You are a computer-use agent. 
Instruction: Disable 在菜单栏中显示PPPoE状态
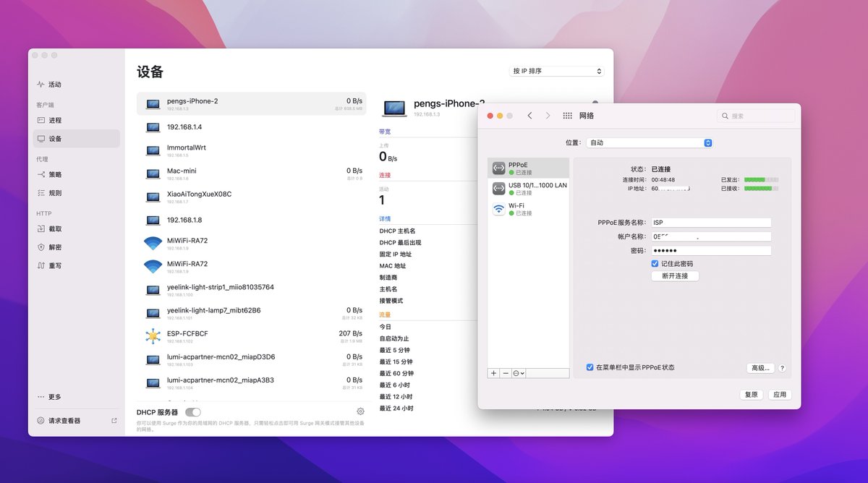tap(591, 367)
